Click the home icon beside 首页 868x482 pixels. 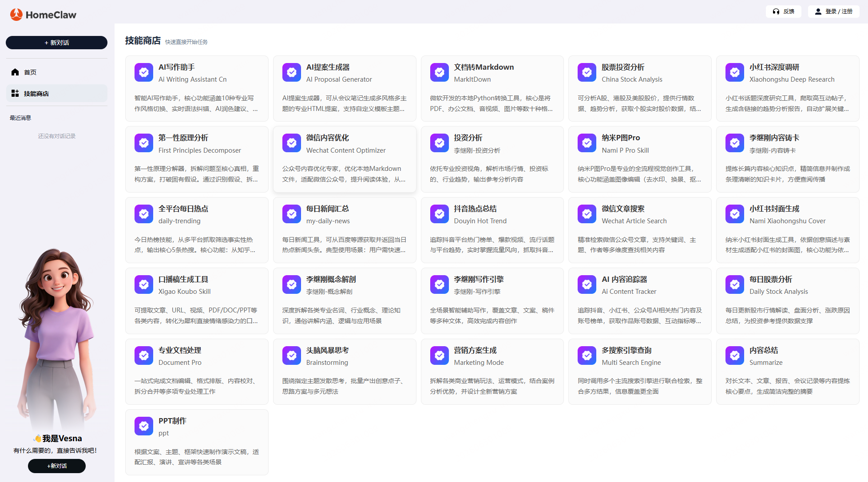(x=15, y=72)
